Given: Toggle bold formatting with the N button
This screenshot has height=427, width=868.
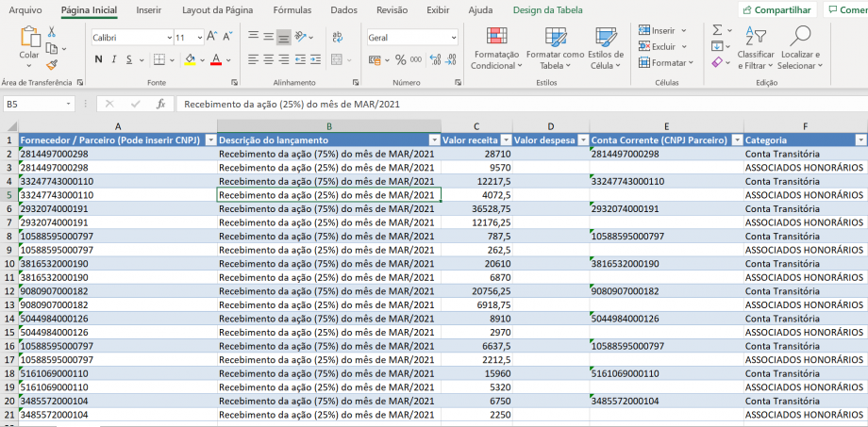Looking at the screenshot, I should pos(99,59).
